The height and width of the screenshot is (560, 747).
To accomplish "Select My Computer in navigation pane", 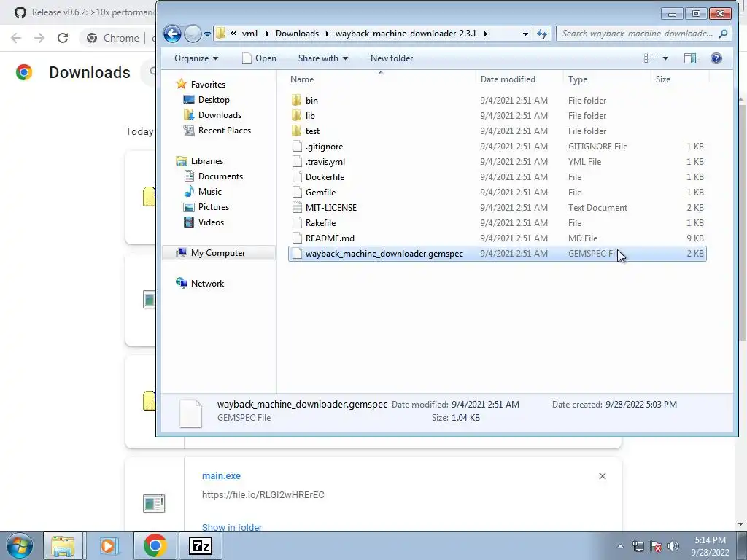I will (218, 253).
